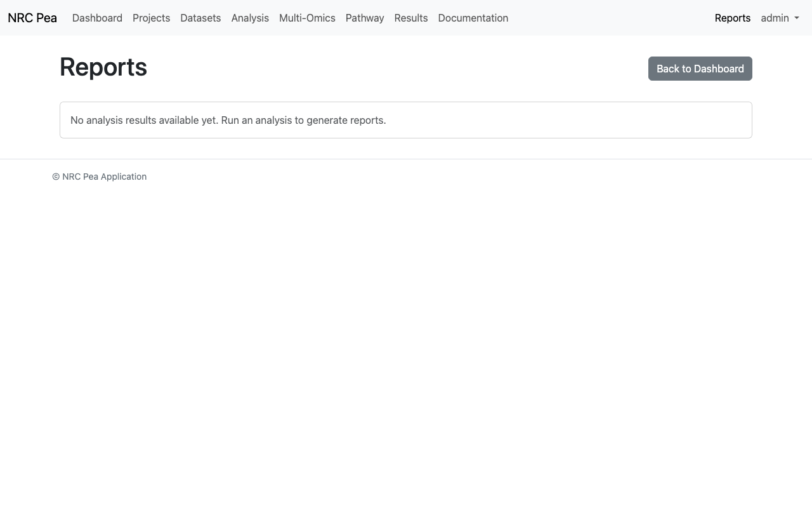The height and width of the screenshot is (508, 812).
Task: Open the Multi-Omics section
Action: pos(307,18)
